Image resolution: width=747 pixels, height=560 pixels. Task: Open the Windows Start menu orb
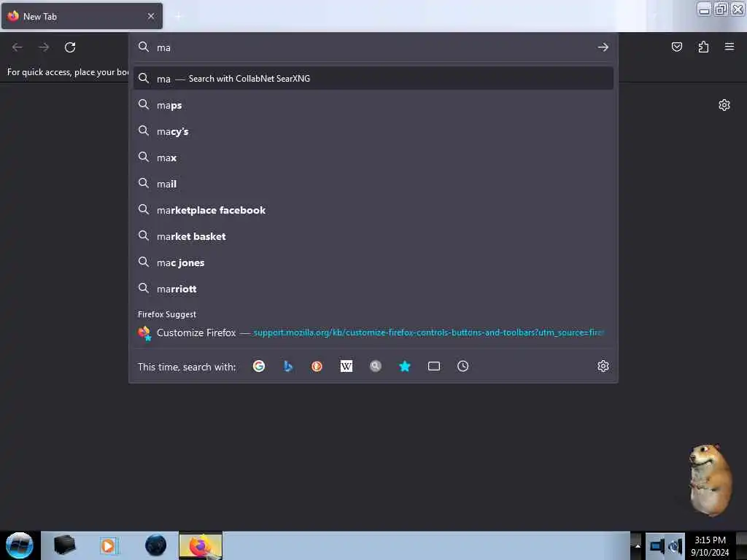tap(19, 545)
